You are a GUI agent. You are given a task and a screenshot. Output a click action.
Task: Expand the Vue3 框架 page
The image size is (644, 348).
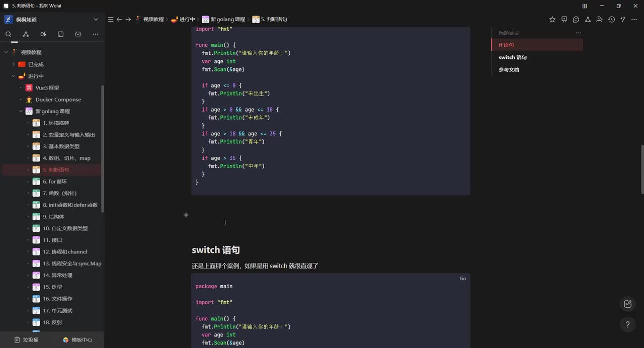(21, 88)
